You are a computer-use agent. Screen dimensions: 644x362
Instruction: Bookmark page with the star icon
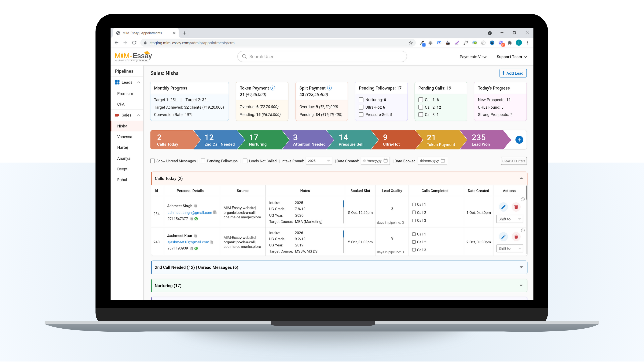[411, 43]
